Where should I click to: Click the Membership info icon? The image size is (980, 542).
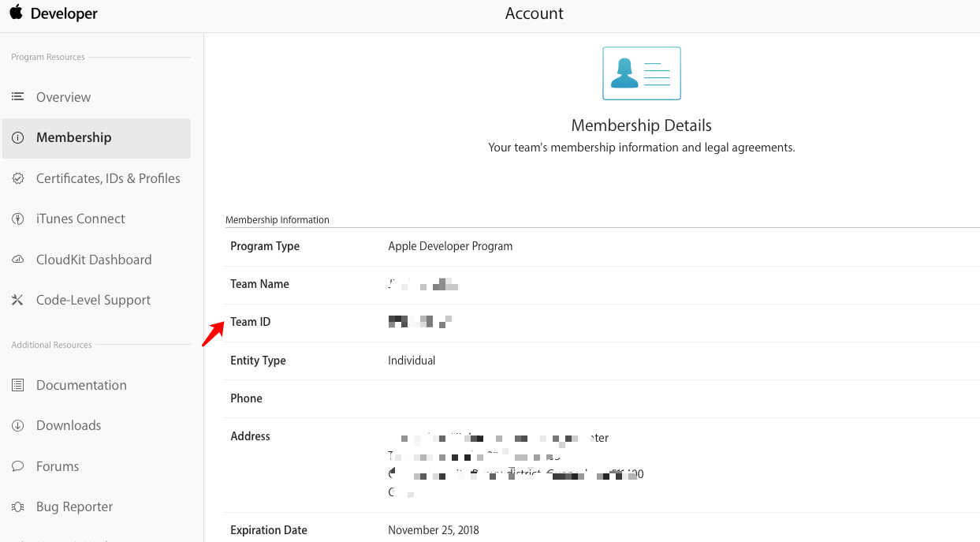point(18,137)
